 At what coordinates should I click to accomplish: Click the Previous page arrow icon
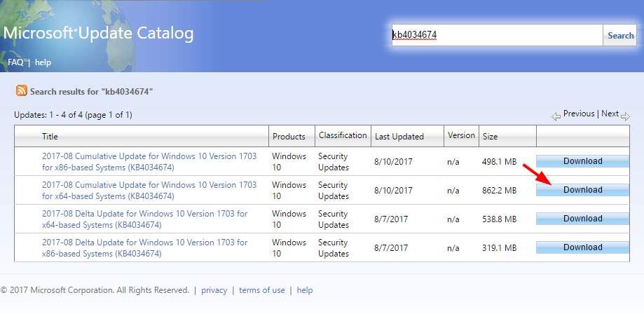click(x=556, y=116)
